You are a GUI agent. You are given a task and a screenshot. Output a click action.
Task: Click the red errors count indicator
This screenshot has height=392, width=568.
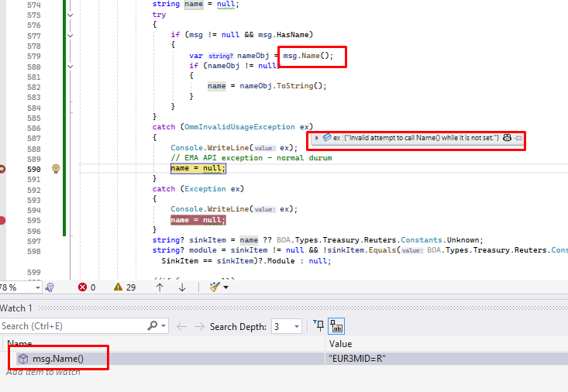[87, 287]
